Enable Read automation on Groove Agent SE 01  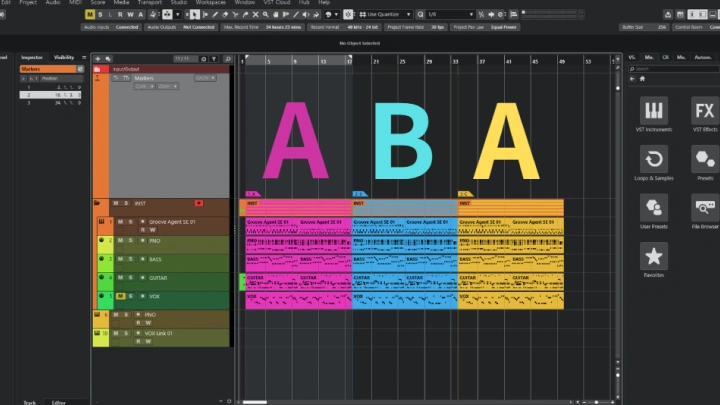(x=142, y=230)
